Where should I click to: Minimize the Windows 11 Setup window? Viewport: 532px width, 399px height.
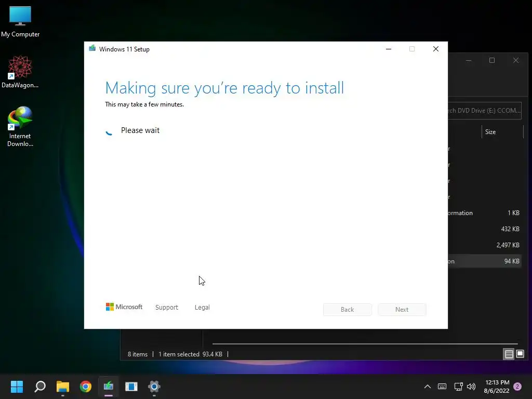(389, 49)
